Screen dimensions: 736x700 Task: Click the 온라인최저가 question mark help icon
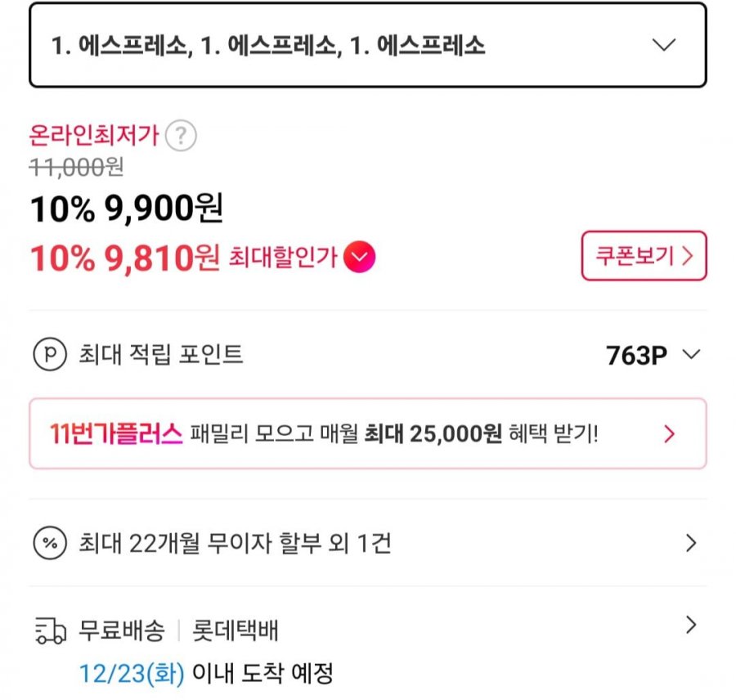click(181, 136)
